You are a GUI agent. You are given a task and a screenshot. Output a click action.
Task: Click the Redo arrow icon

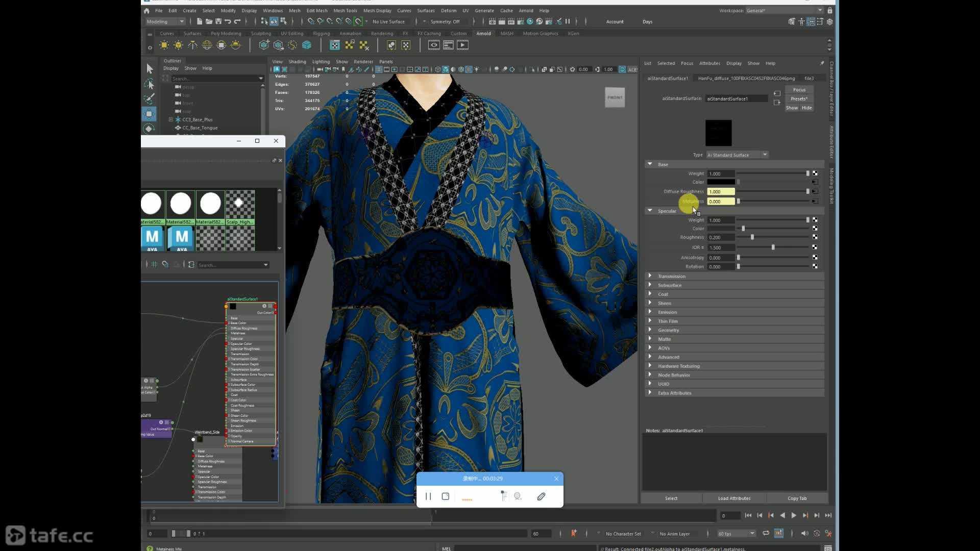(x=237, y=21)
